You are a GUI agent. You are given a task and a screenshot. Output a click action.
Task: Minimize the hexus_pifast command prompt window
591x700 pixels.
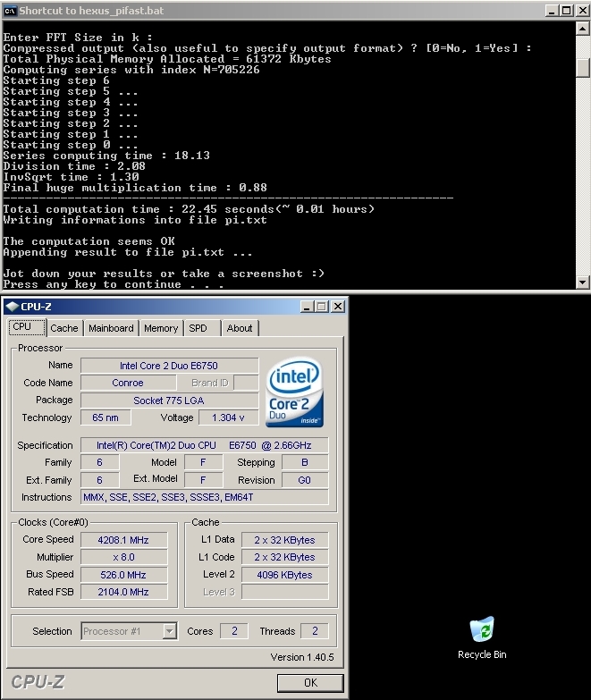[552, 10]
